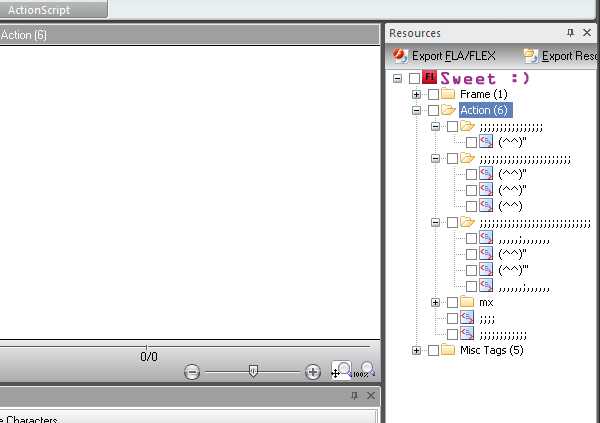Image resolution: width=600 pixels, height=423 pixels.
Task: Tick the checkbox next to Frame (1)
Action: (432, 94)
